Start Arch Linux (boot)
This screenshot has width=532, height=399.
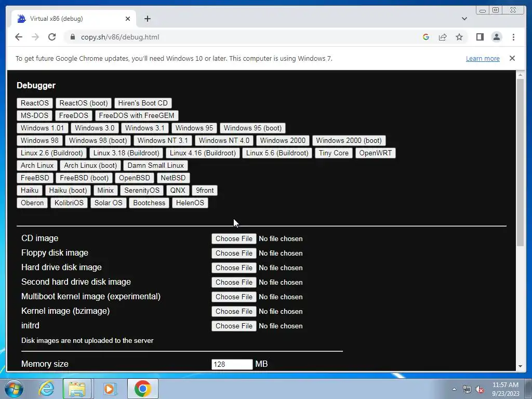pos(90,166)
